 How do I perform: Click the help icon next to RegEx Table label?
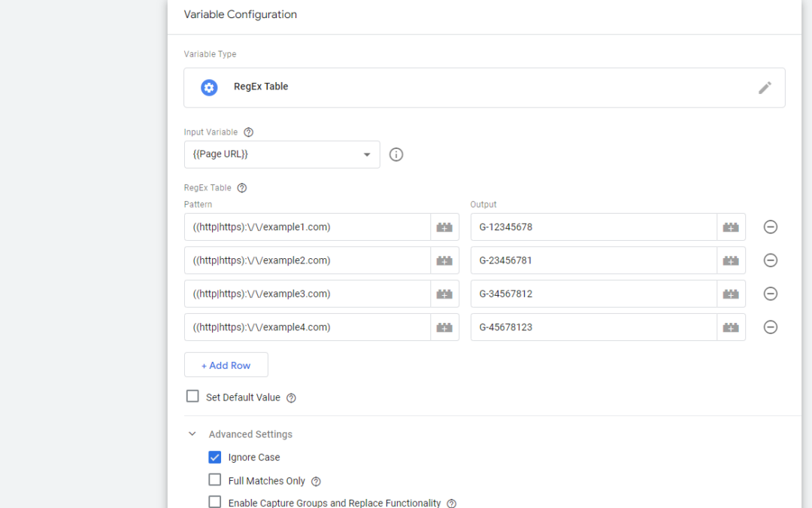pyautogui.click(x=242, y=188)
